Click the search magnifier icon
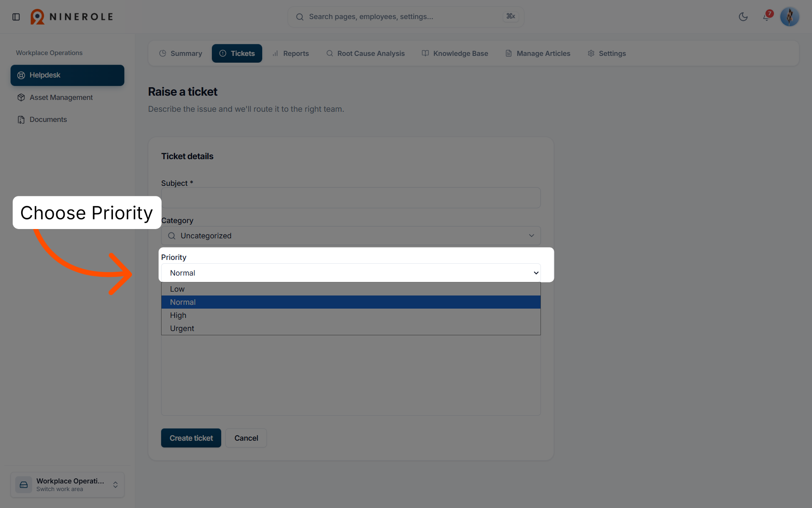 [x=300, y=17]
